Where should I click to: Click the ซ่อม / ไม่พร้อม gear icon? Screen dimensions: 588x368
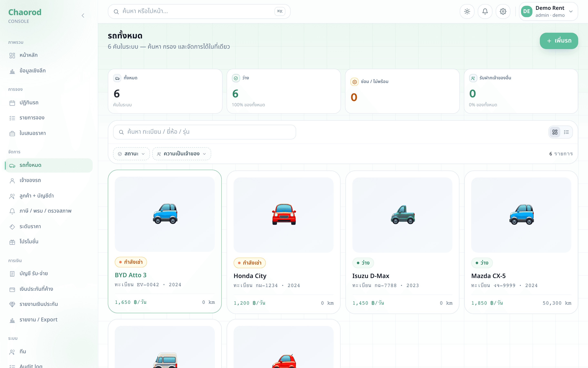click(x=354, y=82)
